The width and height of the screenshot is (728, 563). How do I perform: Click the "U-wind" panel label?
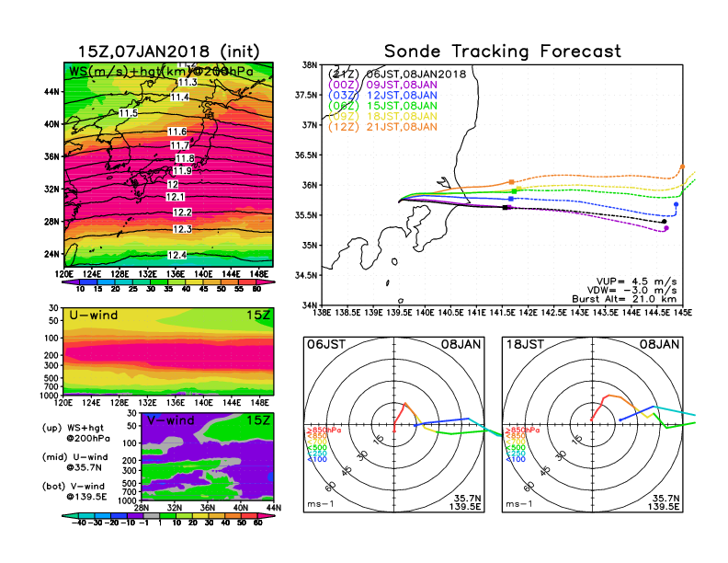94,316
